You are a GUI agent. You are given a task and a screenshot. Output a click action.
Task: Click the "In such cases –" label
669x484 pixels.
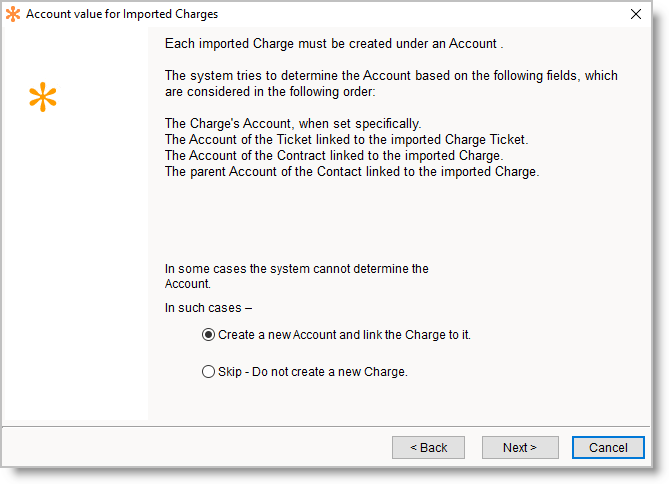point(208,308)
